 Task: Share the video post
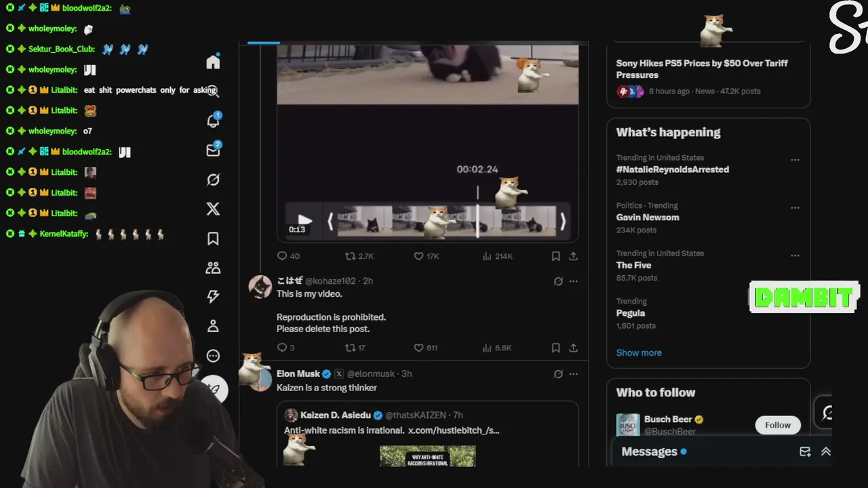pos(573,256)
